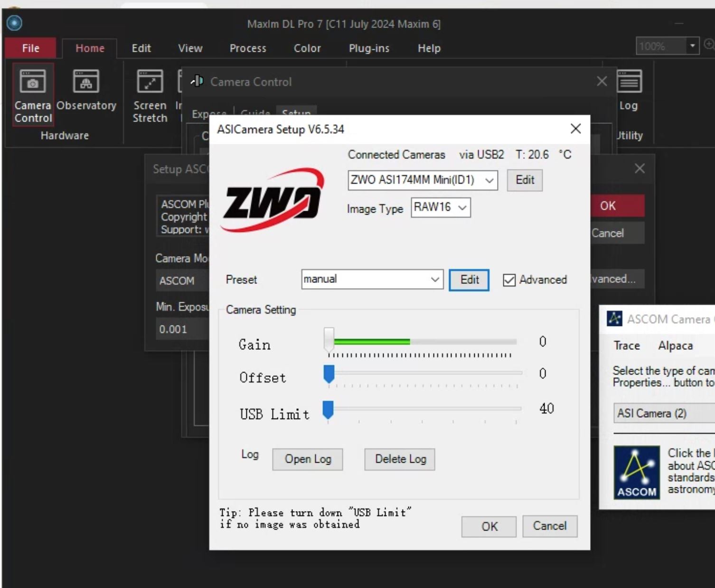
Task: Click the zoom magnifier icon beside 100%
Action: click(x=709, y=45)
